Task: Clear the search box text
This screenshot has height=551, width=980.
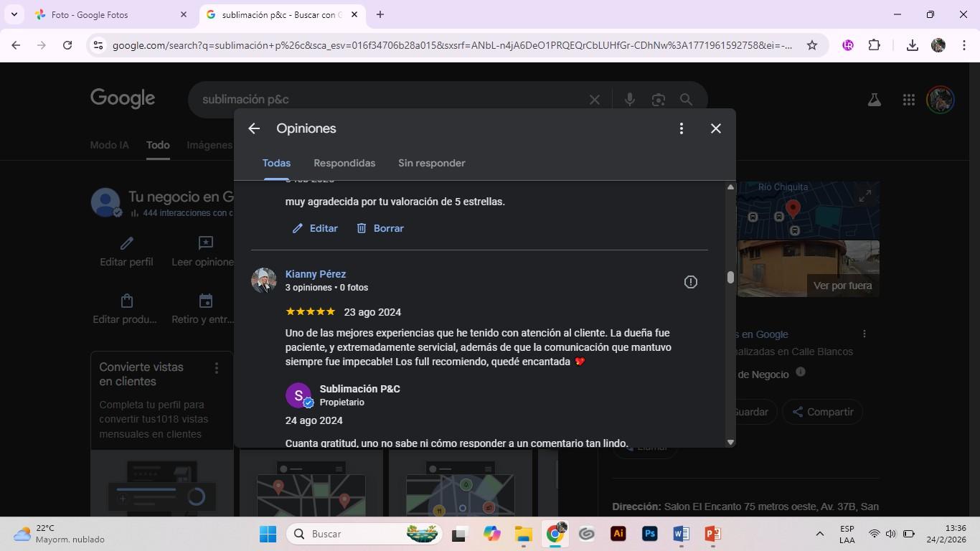Action: 594,100
